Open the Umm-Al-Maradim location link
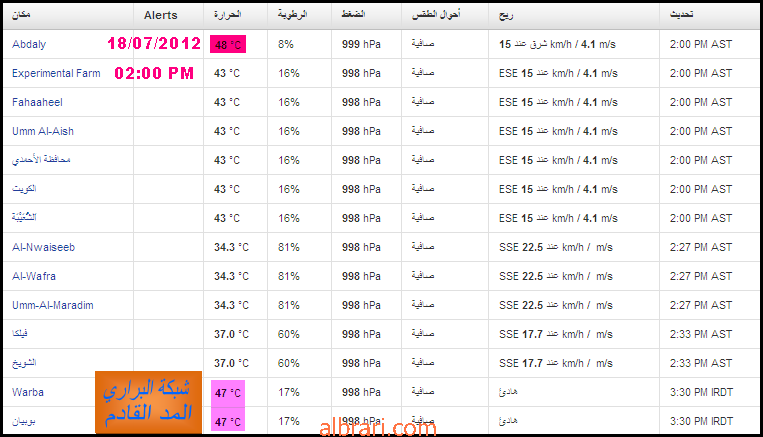 tap(53, 305)
